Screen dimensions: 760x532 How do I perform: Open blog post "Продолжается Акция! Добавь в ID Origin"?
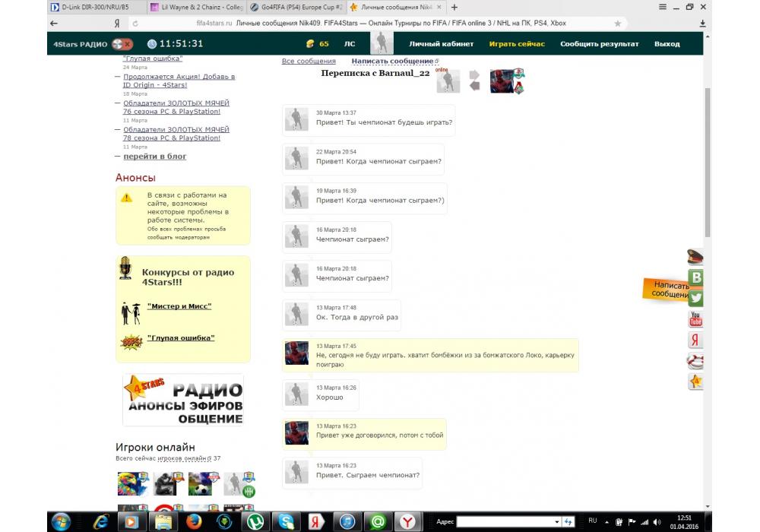(179, 81)
